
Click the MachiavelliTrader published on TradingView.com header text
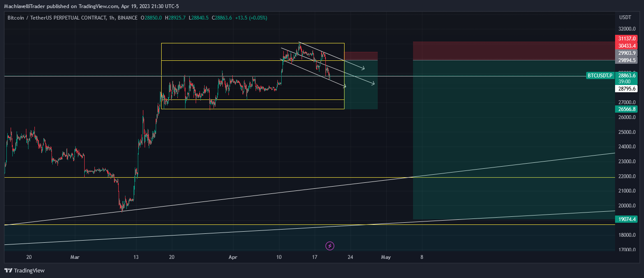[x=91, y=6]
